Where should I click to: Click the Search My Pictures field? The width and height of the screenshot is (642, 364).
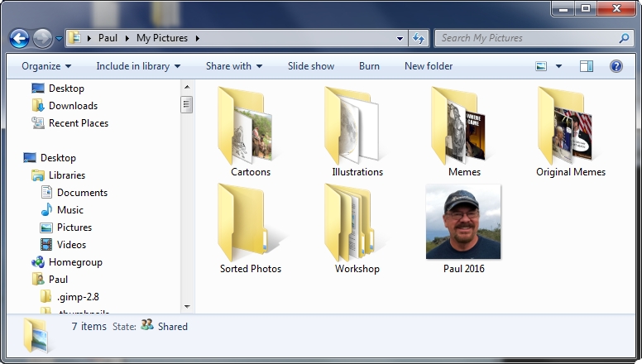point(534,38)
